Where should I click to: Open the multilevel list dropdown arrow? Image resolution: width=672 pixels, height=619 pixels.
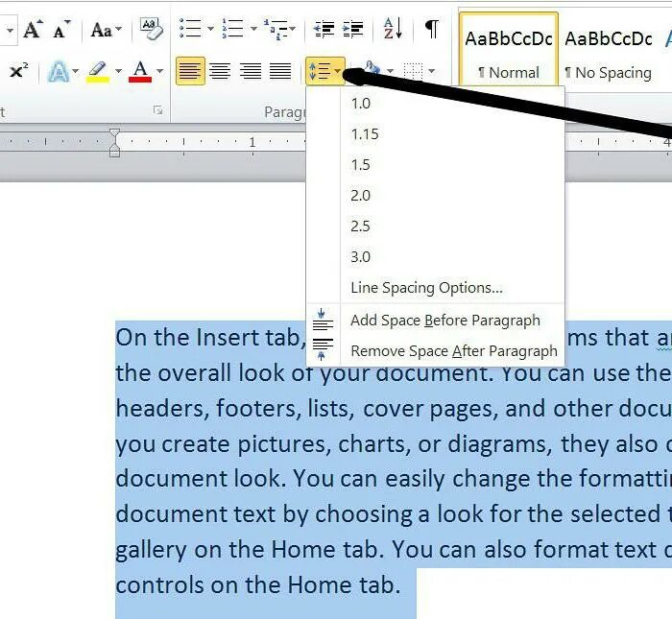point(292,29)
